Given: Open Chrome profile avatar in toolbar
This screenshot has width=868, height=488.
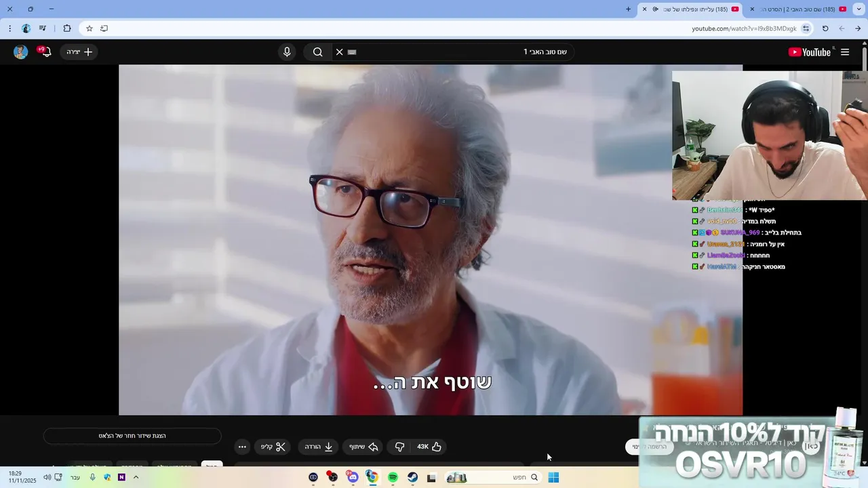Looking at the screenshot, I should pos(26,28).
